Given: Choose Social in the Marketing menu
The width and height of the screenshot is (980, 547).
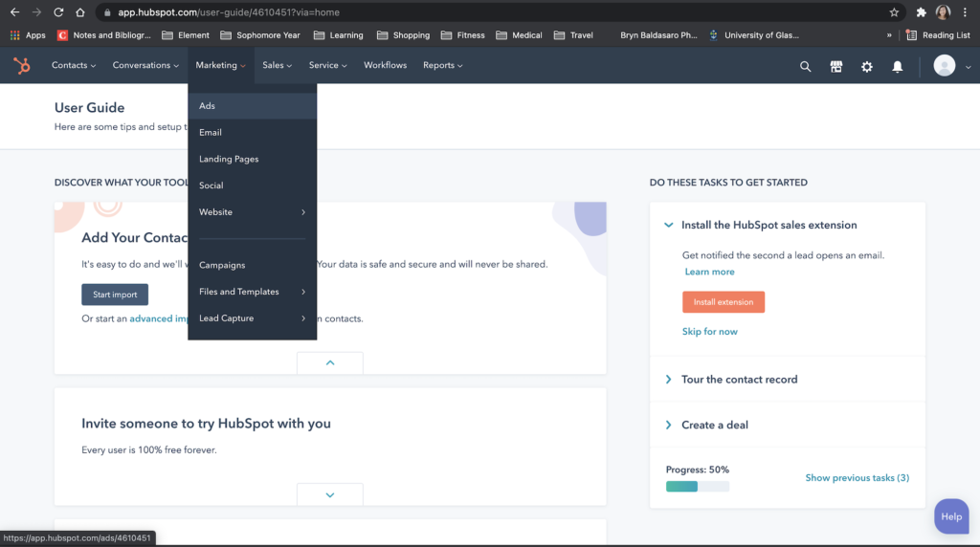Looking at the screenshot, I should [x=252, y=186].
